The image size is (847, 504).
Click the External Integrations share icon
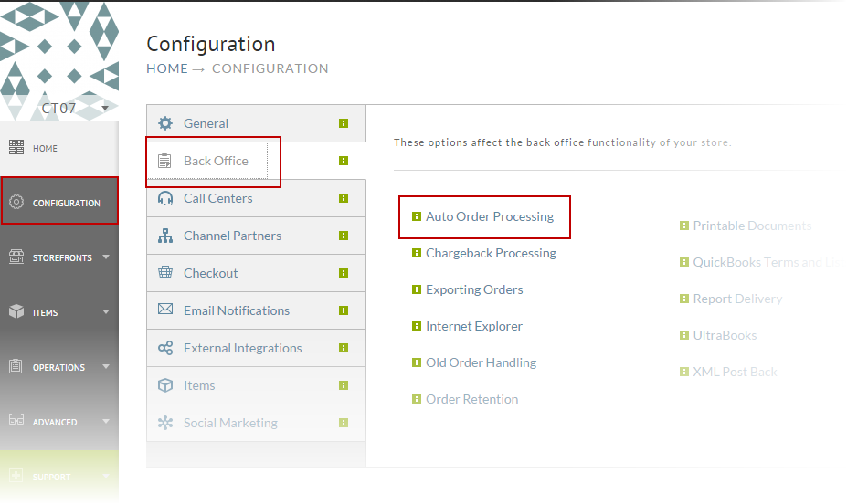[165, 348]
